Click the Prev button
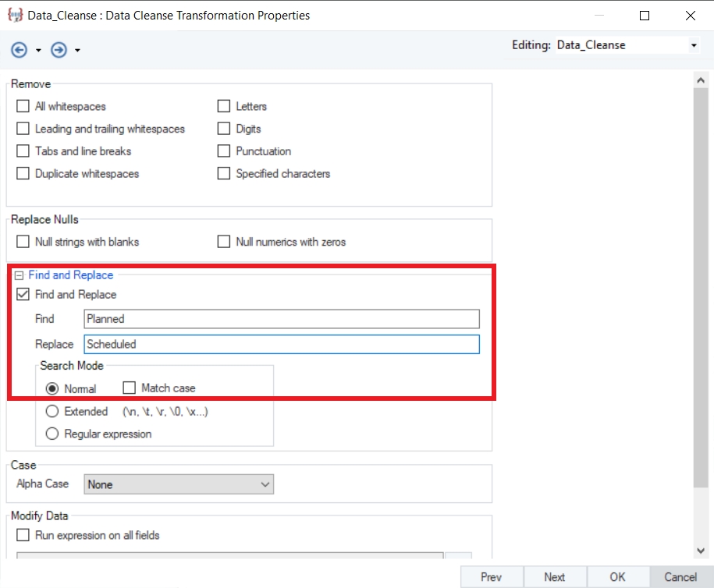Image resolution: width=714 pixels, height=588 pixels. 491,577
